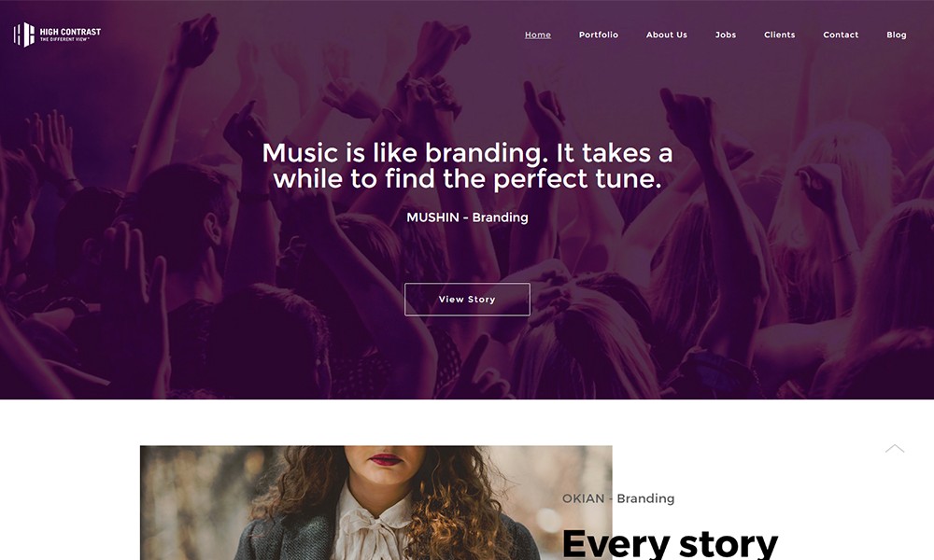Click the hero headline about music branding

pyautogui.click(x=467, y=166)
